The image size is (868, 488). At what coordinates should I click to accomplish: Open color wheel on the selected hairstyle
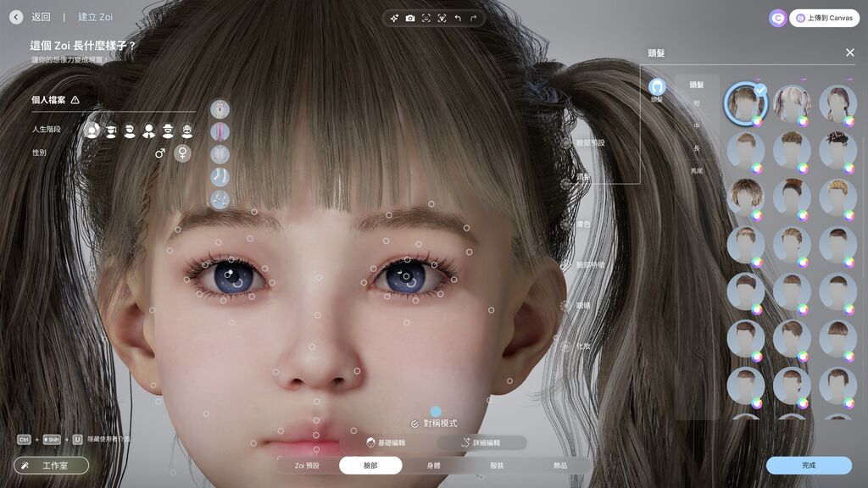[758, 121]
